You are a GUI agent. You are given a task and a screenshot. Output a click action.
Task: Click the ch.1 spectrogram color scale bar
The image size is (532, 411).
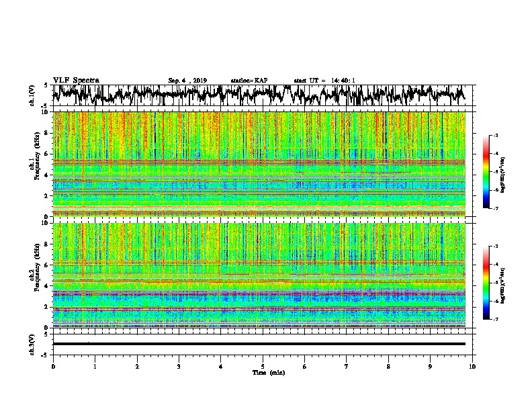486,172
